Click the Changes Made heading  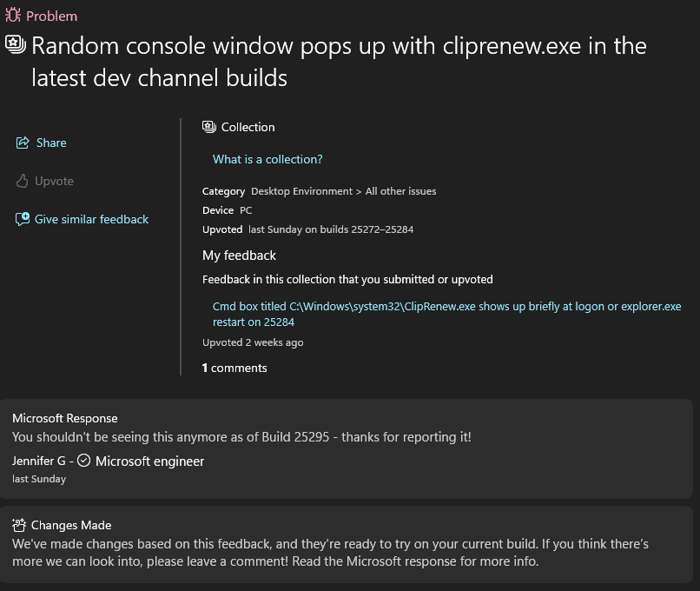click(71, 525)
